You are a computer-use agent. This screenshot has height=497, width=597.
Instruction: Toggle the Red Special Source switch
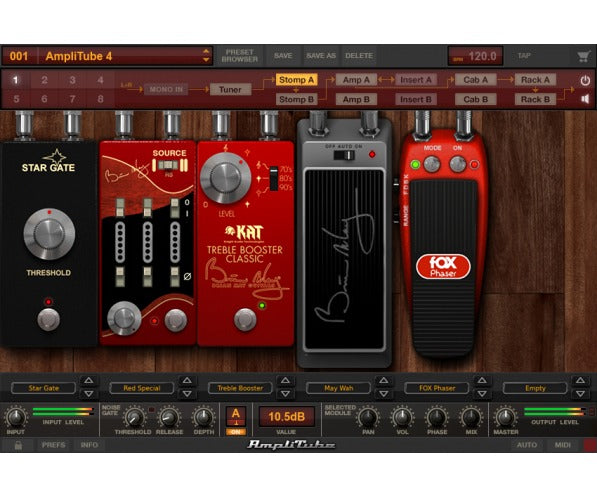pyautogui.click(x=169, y=165)
